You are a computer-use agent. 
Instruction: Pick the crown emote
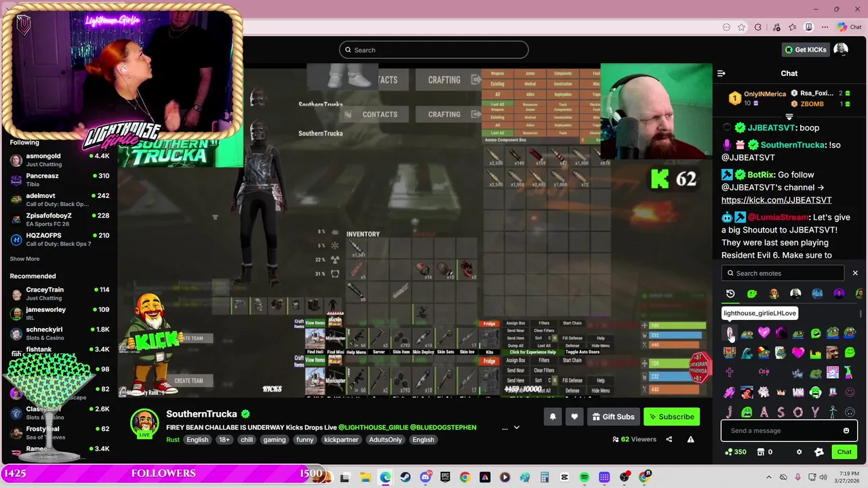(781, 392)
